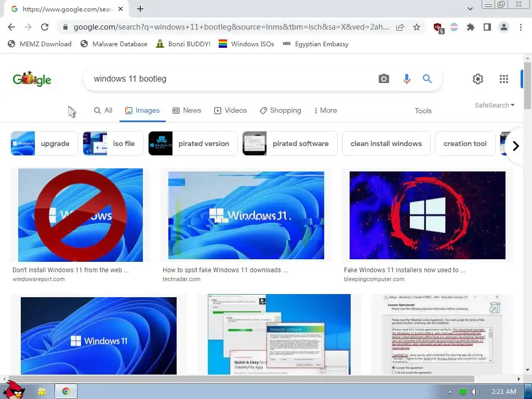Select the Images tab
532x399 pixels.
(x=142, y=111)
